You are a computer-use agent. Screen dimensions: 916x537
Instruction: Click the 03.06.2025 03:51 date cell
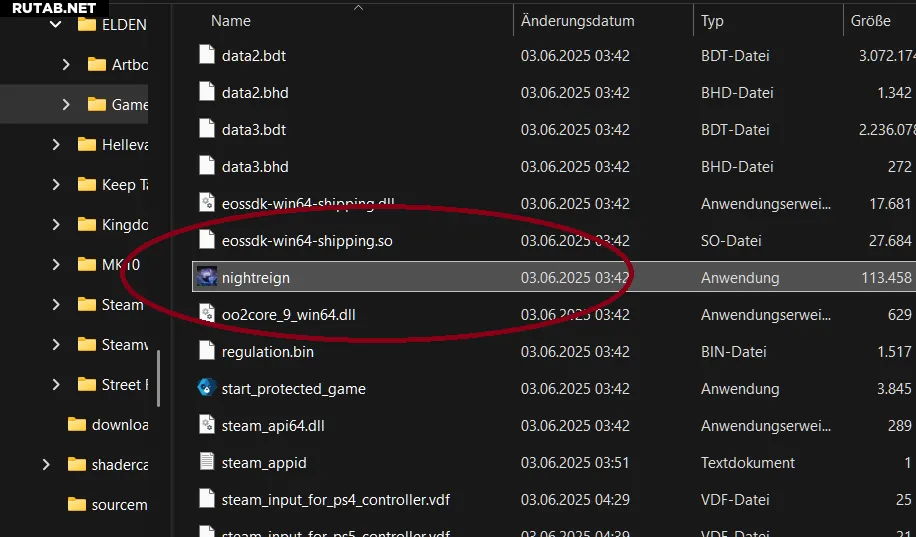click(575, 463)
